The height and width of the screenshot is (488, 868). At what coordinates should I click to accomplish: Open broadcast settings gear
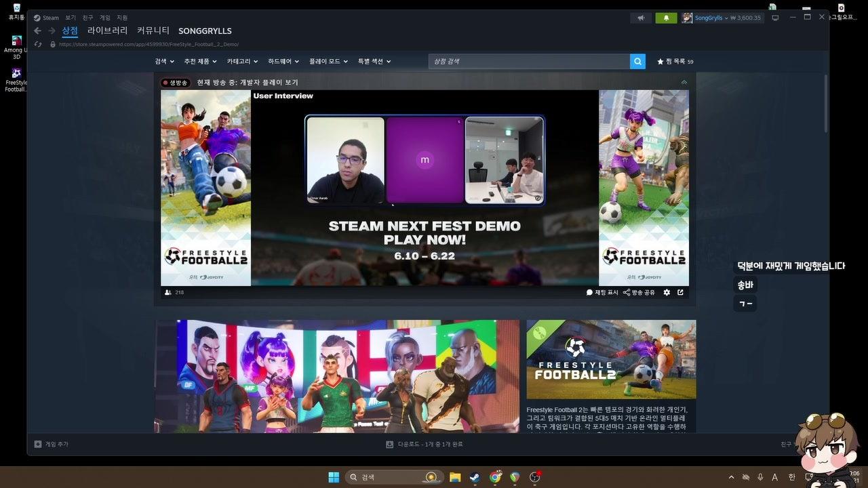pos(667,292)
